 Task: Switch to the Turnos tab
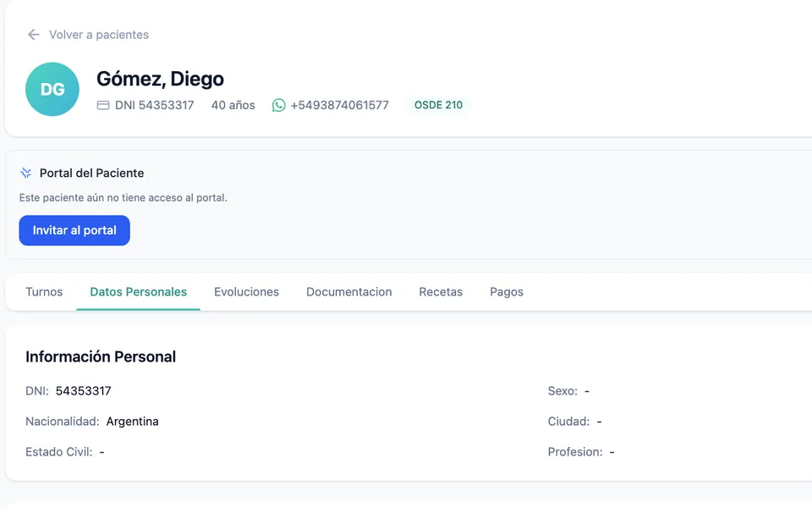pos(44,292)
